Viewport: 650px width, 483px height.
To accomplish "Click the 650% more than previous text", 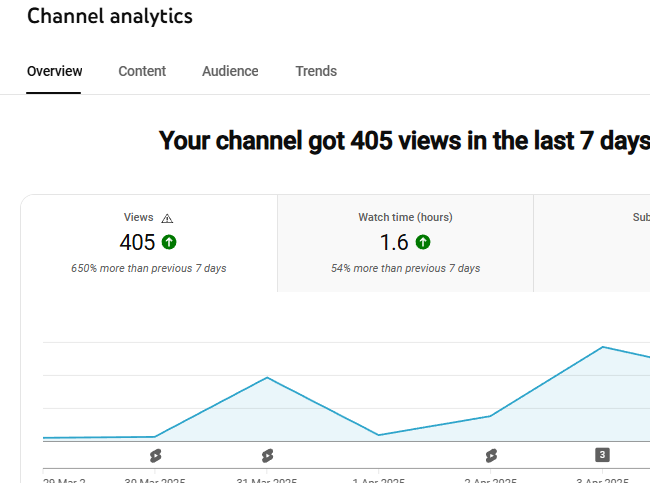I will 149,268.
